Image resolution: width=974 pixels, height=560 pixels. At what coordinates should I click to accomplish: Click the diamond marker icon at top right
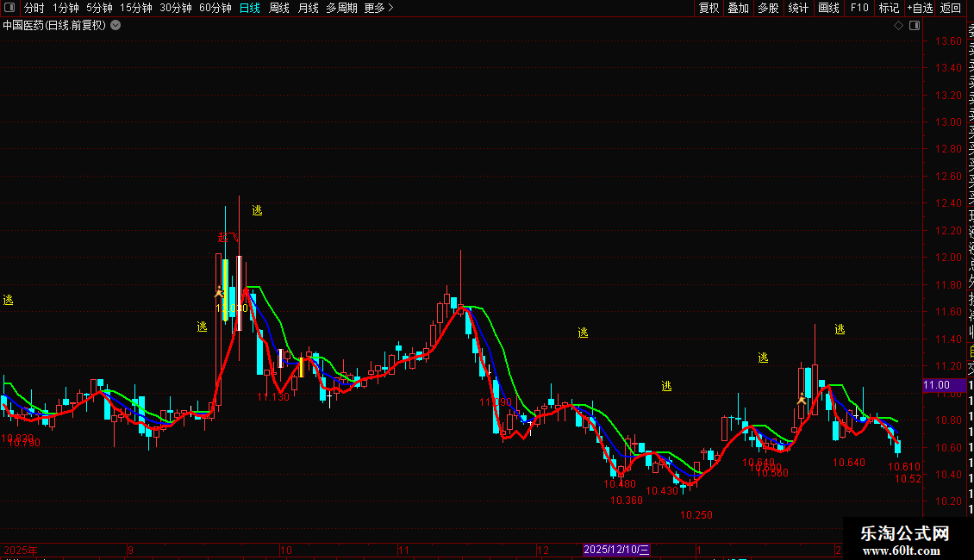898,26
